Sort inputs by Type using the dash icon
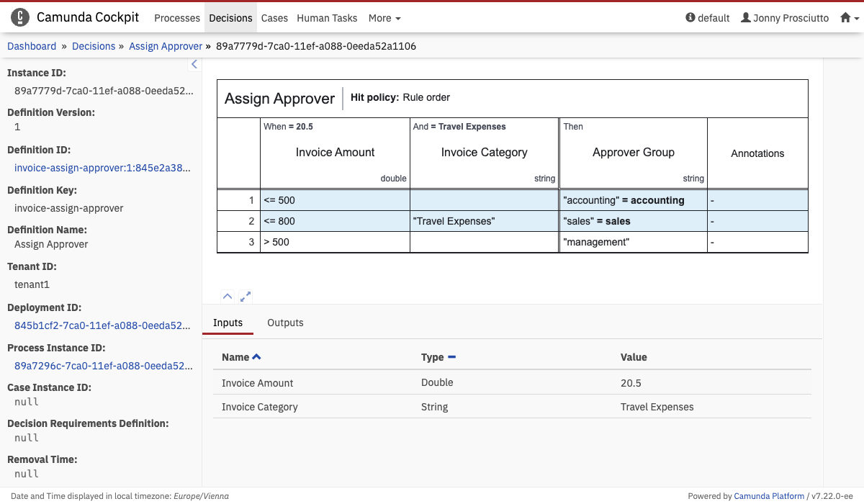This screenshot has height=504, width=864. (x=452, y=357)
